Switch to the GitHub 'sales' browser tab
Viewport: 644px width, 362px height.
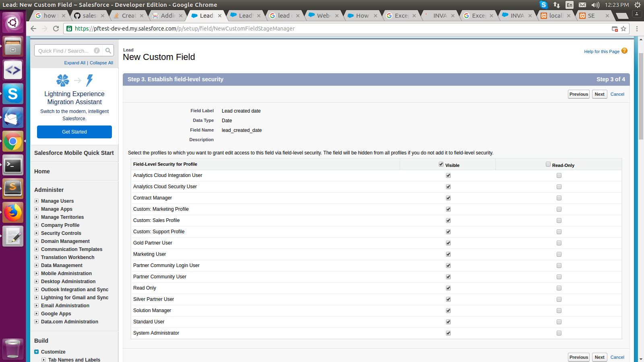89,16
